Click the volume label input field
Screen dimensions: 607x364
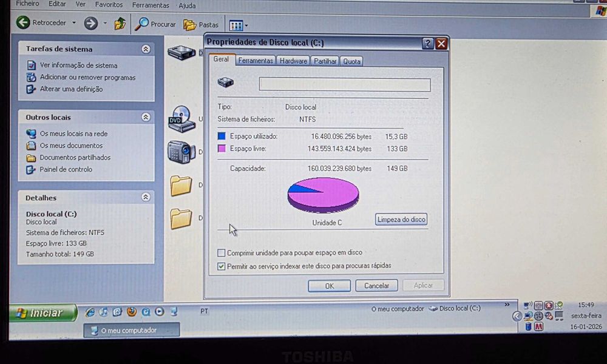pos(345,84)
